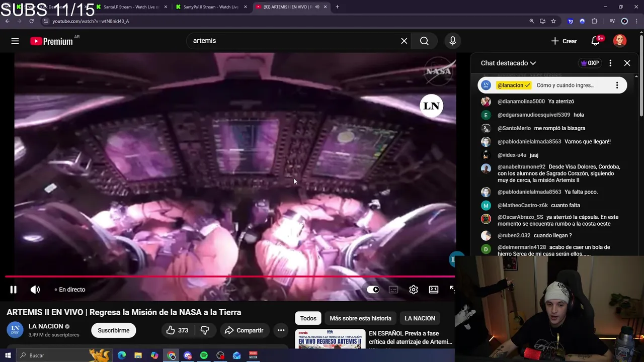
Task: Open the pinned @lanacion message options
Action: 617,85
